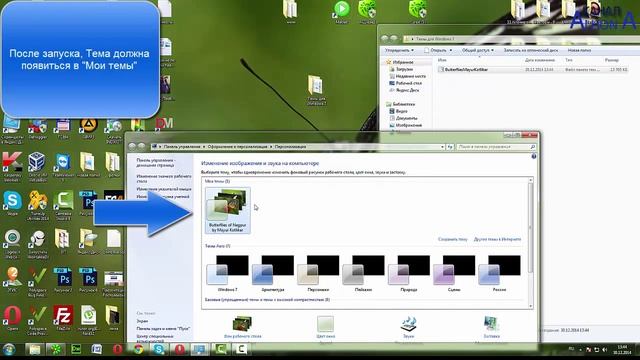Select the Сцены Aero theme
Screen dimensions: 640x360
coord(454,273)
